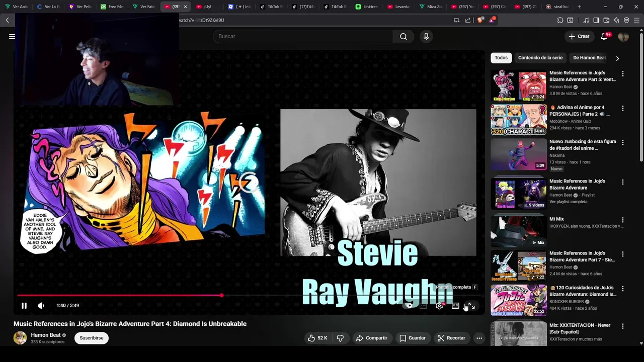This screenshot has width=644, height=362.
Task: Dislike the video with thumbs down
Action: pyautogui.click(x=340, y=338)
